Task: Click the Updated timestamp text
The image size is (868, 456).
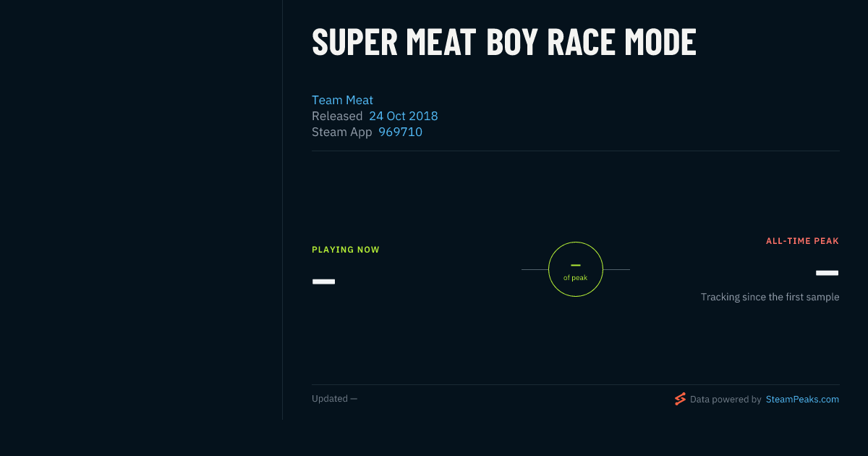Action: [334, 399]
